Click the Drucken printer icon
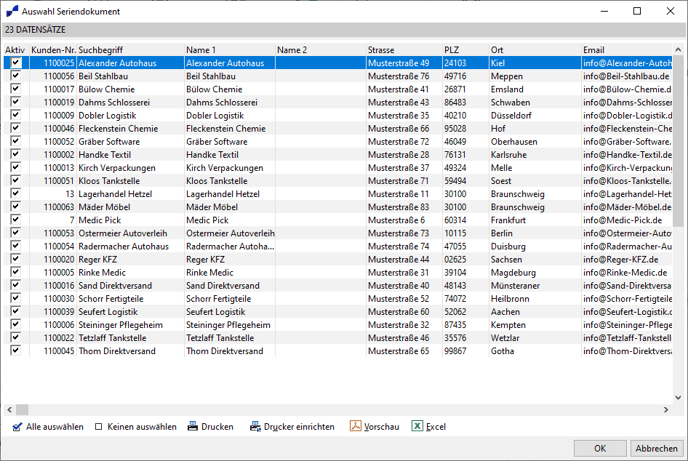The image size is (688, 461). point(193,426)
